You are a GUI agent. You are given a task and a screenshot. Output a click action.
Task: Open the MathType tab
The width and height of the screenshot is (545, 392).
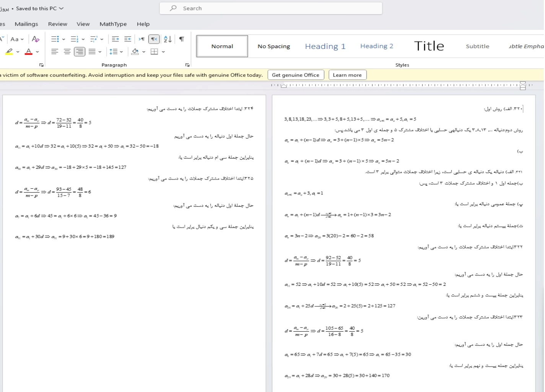tap(113, 24)
